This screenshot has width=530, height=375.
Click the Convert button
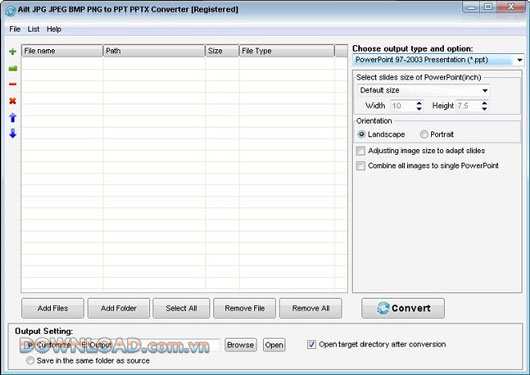[403, 308]
